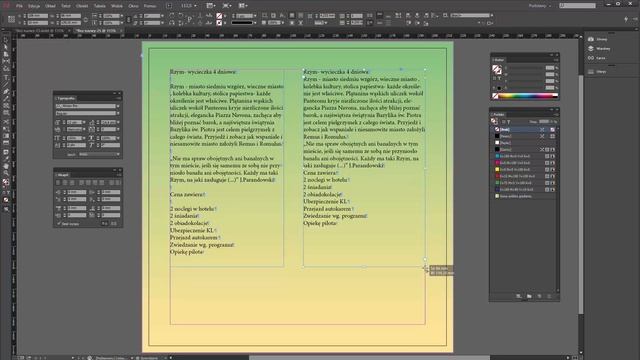The image size is (640, 360).
Task: Select the Eyedropper tool
Action: coord(6,159)
